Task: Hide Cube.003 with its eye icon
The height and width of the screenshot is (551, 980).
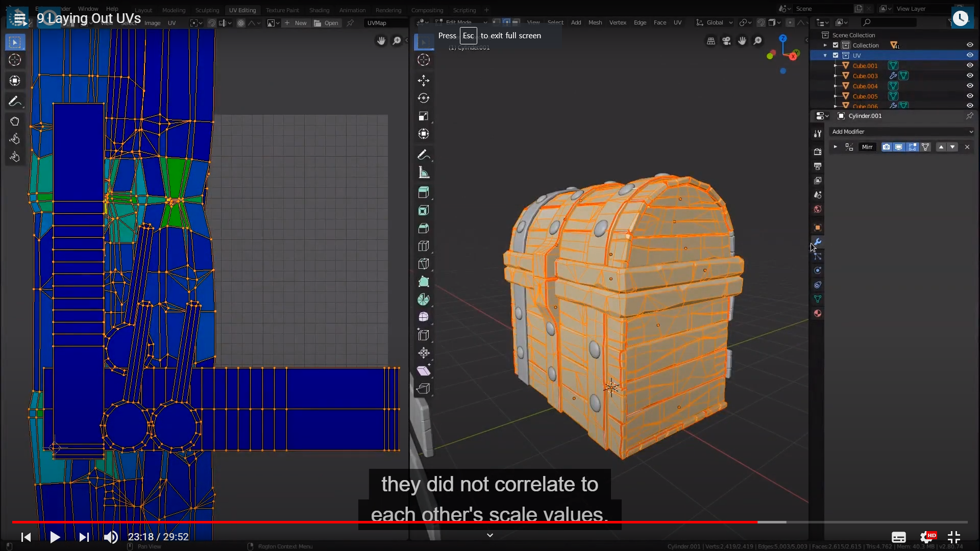Action: coord(970,76)
